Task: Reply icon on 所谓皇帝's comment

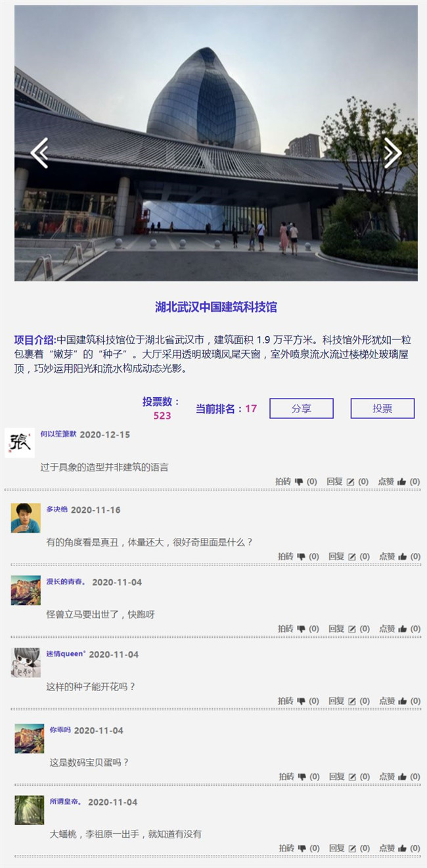Action: pos(352,848)
